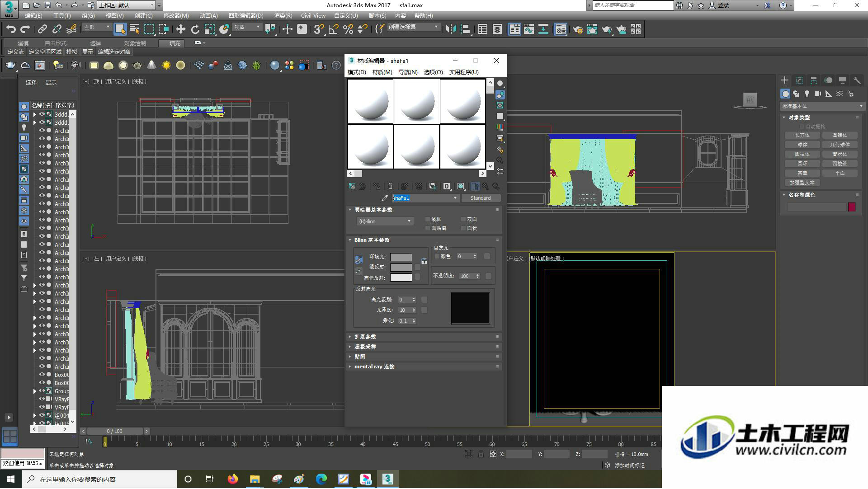Open shader type (B)Blinn dropdown
The width and height of the screenshot is (868, 489).
[x=384, y=221]
